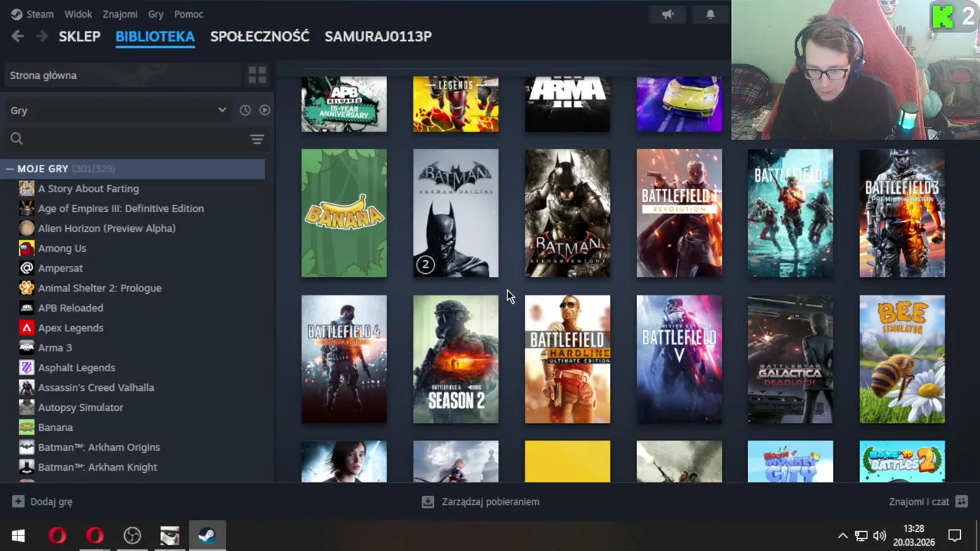The width and height of the screenshot is (980, 551).
Task: Open the Gry menu in menu bar
Action: coord(156,14)
